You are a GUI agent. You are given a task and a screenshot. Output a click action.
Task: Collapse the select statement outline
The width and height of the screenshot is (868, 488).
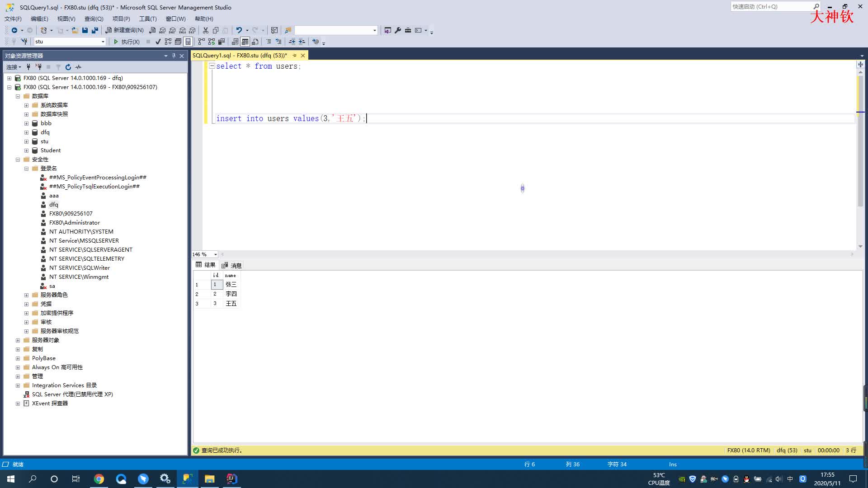pyautogui.click(x=212, y=66)
